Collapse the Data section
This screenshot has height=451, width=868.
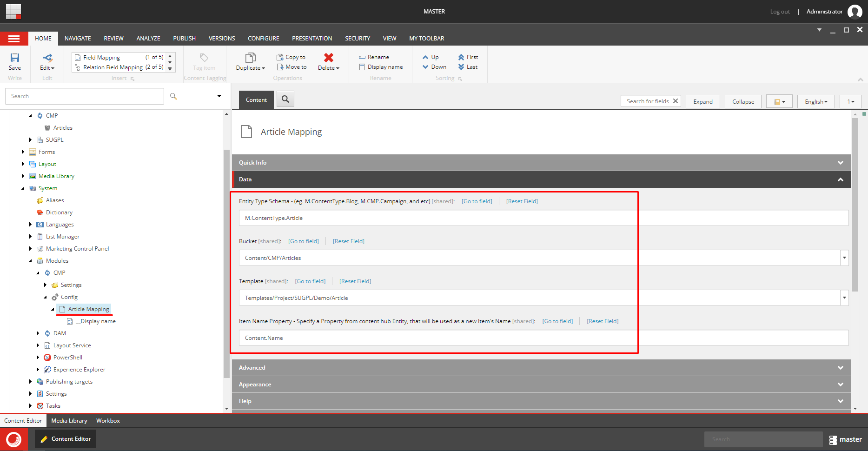click(x=541, y=179)
